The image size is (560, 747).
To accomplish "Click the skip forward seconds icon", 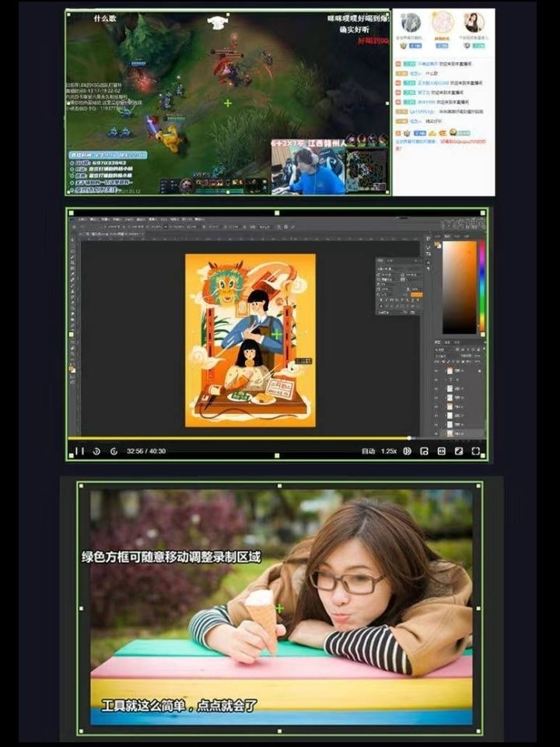I will 114,451.
